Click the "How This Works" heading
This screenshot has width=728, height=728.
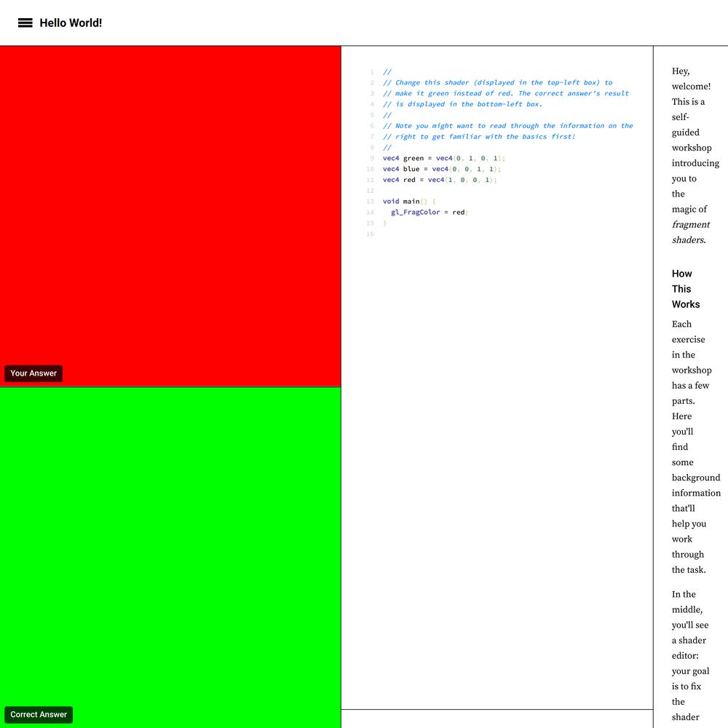pos(686,289)
